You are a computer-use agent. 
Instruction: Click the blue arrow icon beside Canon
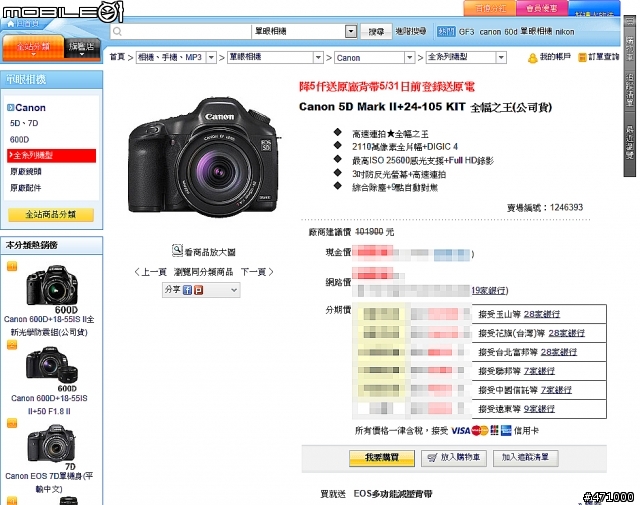[x=11, y=108]
